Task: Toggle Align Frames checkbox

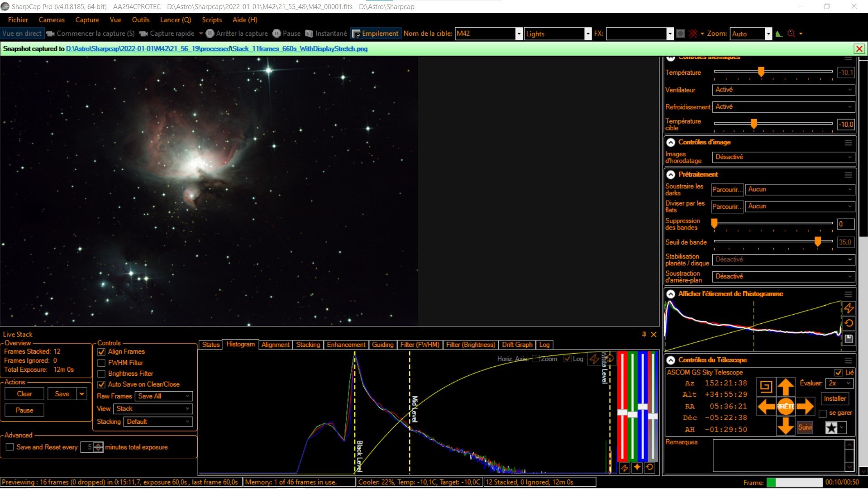Action: (x=101, y=352)
